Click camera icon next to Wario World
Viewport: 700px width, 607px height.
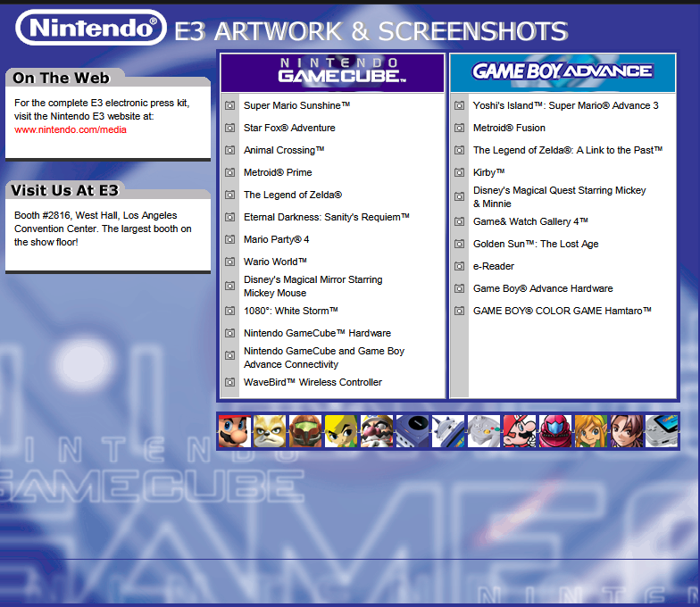click(230, 262)
